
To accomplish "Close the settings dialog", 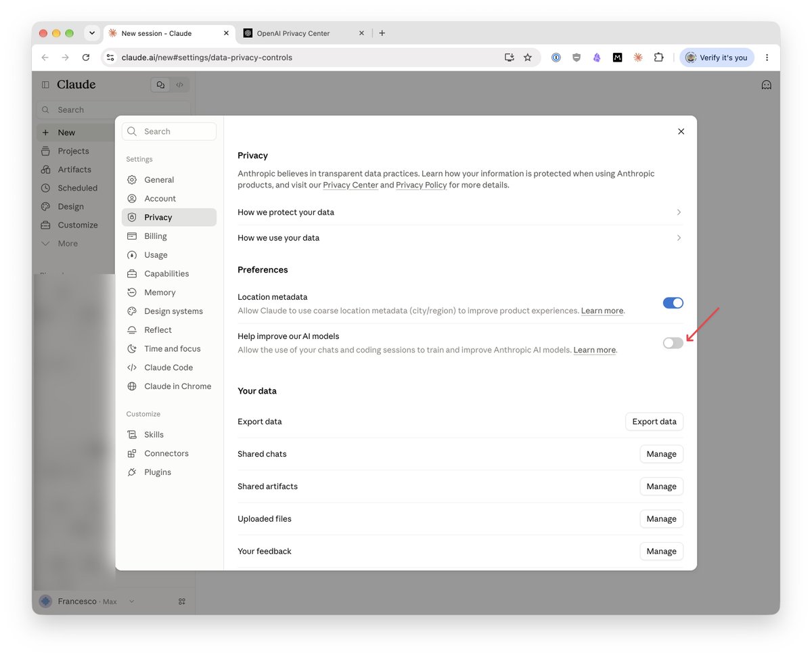I will 681,131.
